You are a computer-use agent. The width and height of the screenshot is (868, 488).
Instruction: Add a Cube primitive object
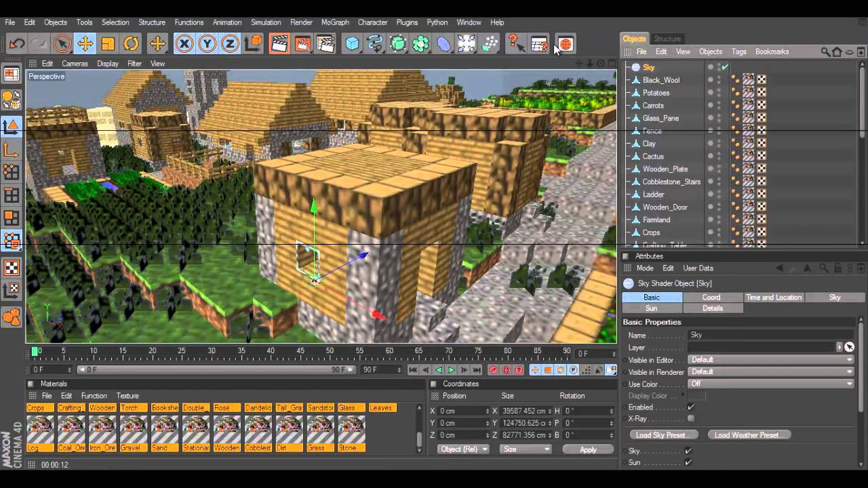point(352,44)
